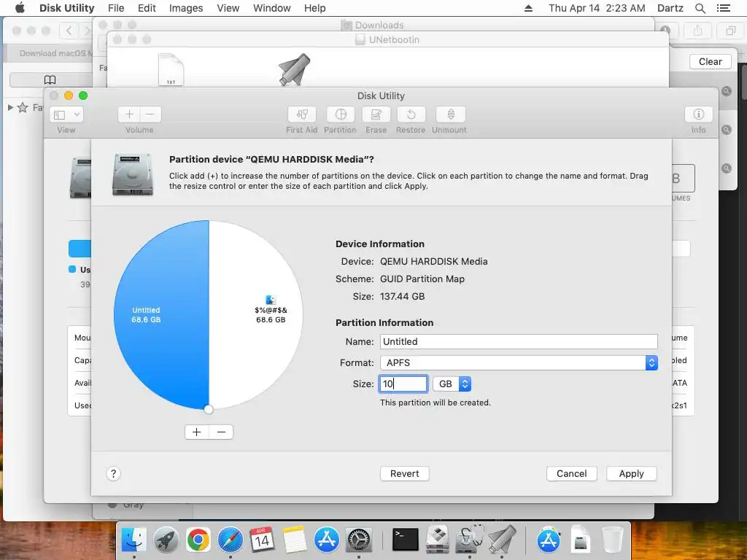The image size is (747, 560).
Task: Click the partition Name field
Action: 519,341
